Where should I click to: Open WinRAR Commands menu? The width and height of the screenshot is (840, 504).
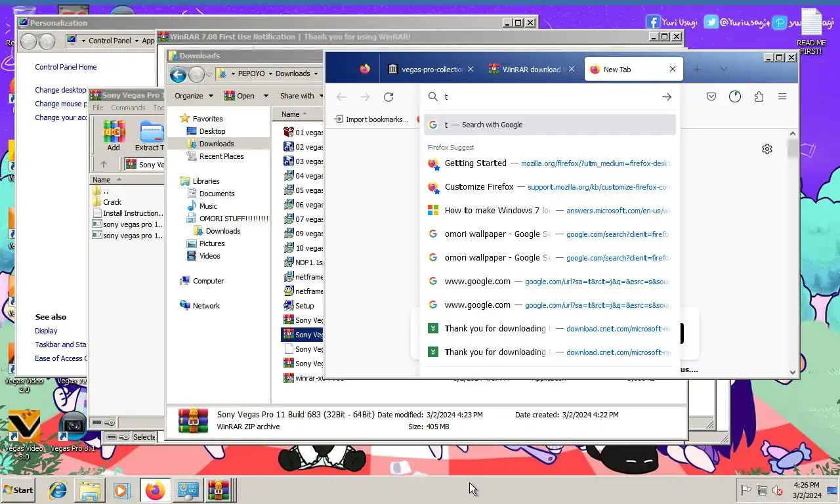(x=128, y=108)
